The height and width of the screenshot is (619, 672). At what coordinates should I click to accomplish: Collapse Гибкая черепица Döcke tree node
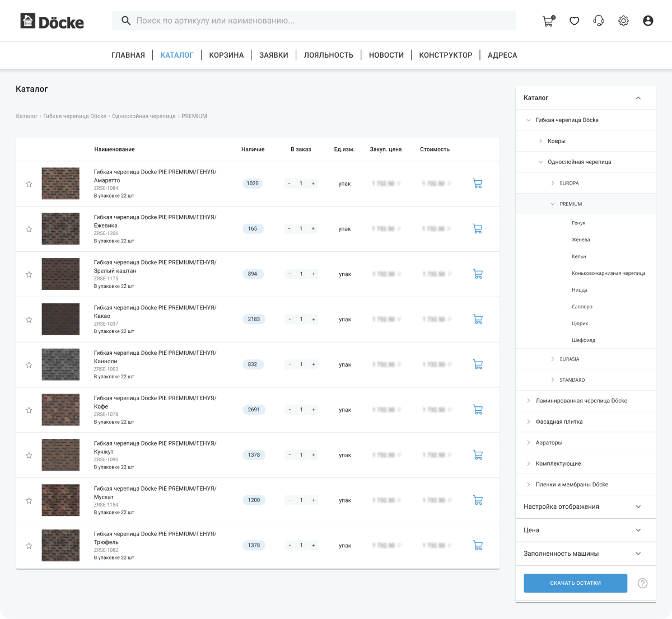528,120
